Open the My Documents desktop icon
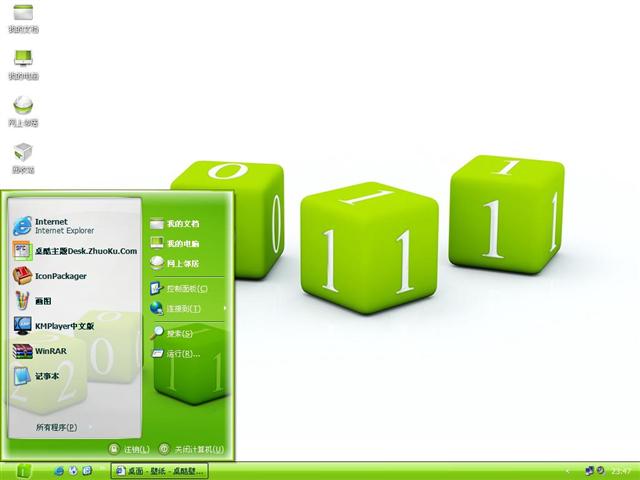640x480 pixels. click(23, 17)
